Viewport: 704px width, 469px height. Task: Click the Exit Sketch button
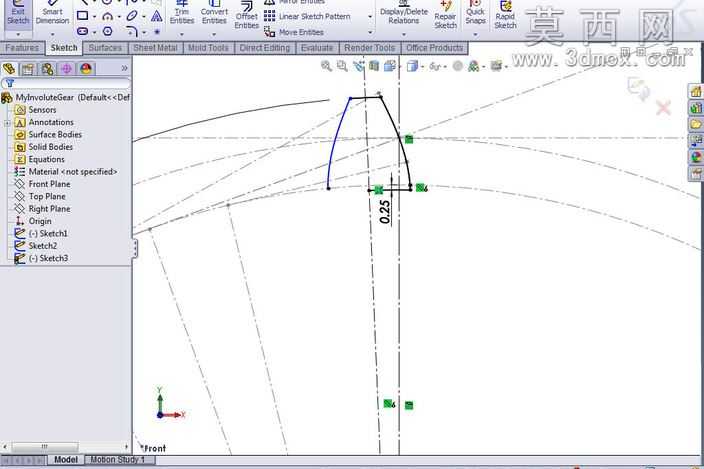click(x=18, y=14)
